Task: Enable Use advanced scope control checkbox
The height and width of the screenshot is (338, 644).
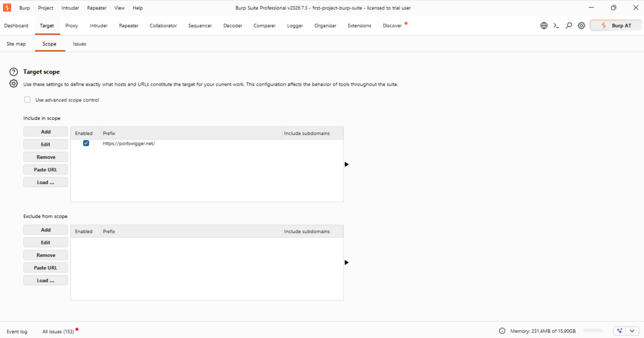Action: coord(27,100)
